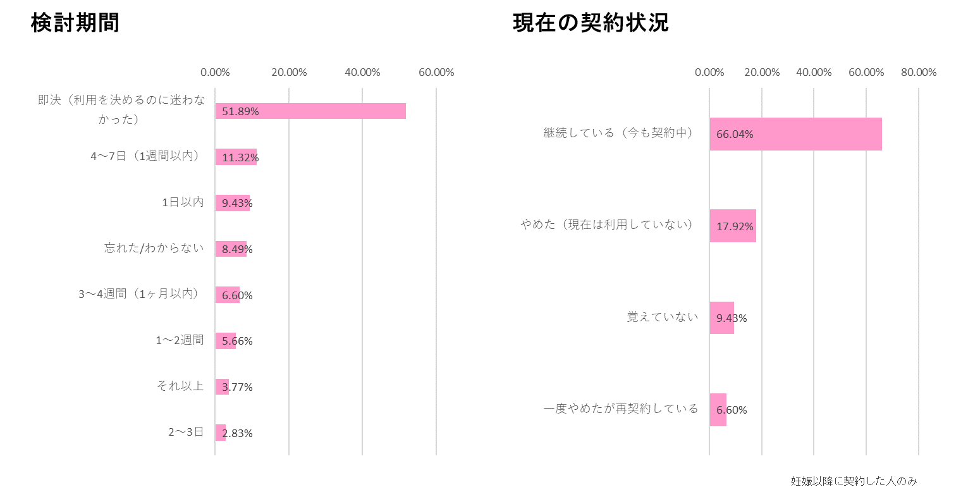Viewport: 980px width, 499px height.
Task: Select the 5.66% bar
Action: [x=225, y=341]
